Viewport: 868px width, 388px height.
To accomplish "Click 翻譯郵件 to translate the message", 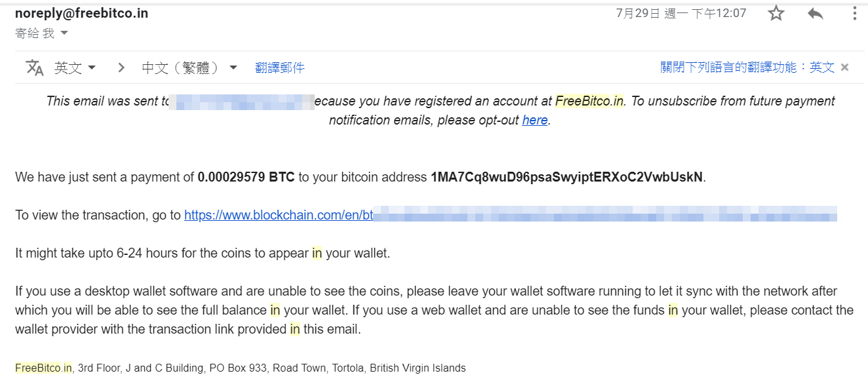I will coord(280,68).
